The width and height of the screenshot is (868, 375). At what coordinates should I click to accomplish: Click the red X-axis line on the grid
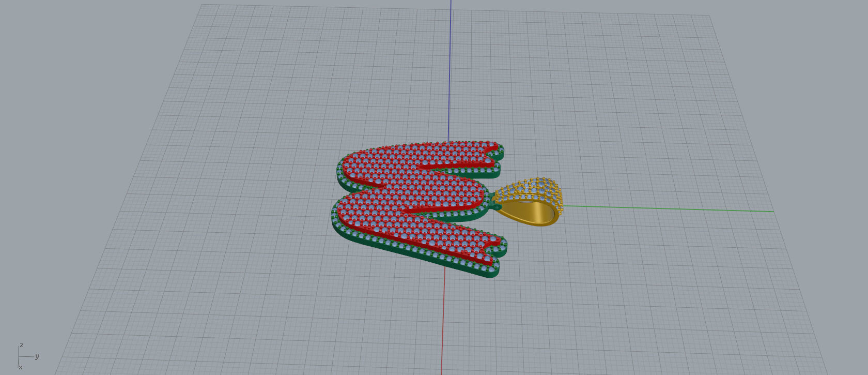click(x=443, y=321)
